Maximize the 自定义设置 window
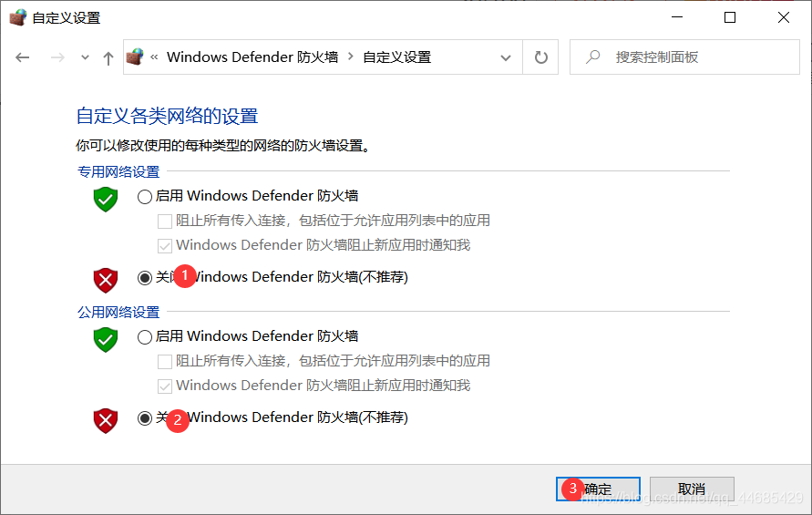 point(730,17)
